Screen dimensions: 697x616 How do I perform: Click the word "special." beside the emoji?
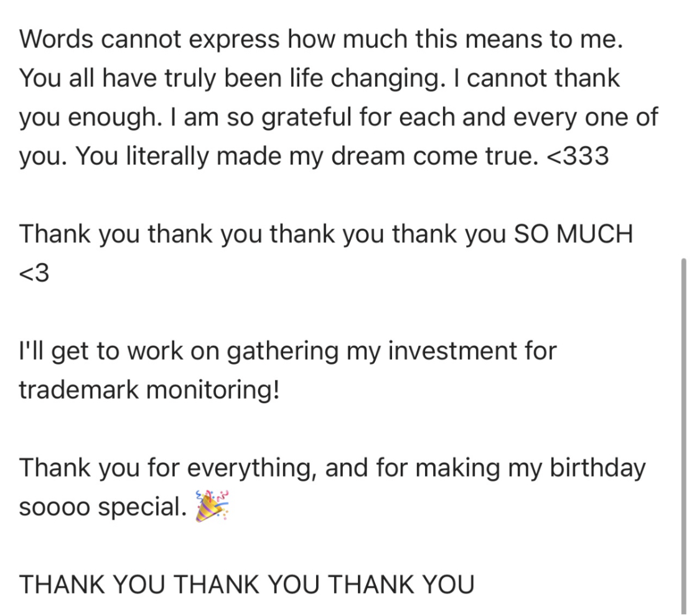[143, 506]
